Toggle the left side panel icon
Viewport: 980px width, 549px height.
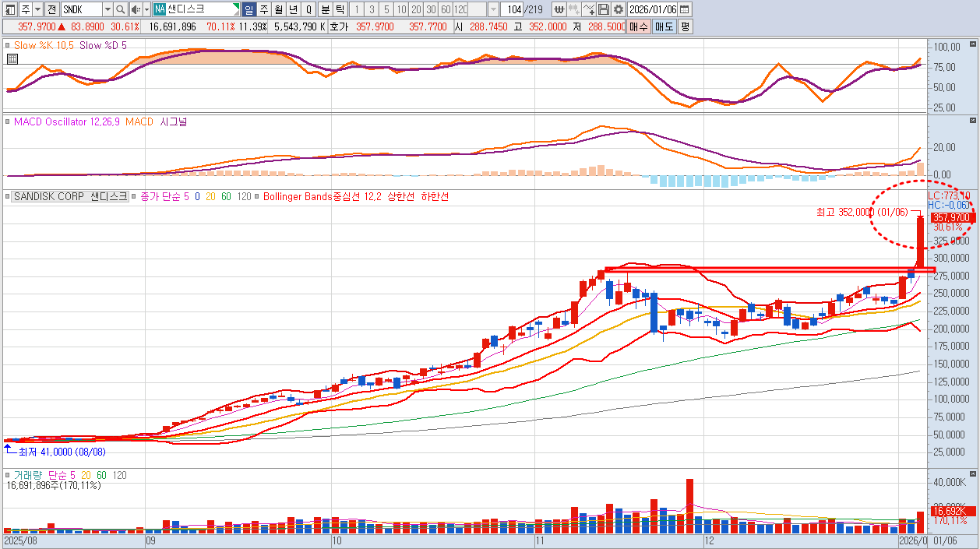(x=9, y=9)
